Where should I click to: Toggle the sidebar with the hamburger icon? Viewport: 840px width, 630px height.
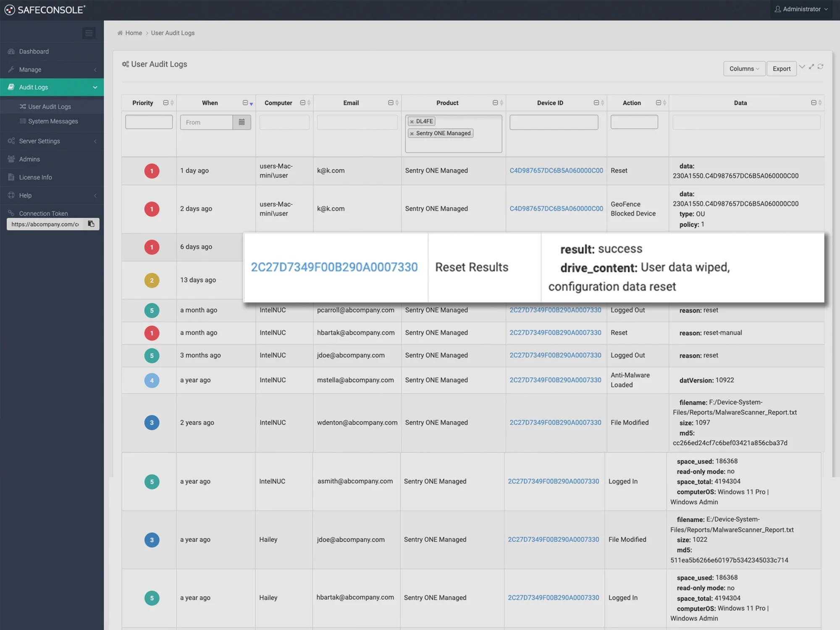(x=89, y=33)
